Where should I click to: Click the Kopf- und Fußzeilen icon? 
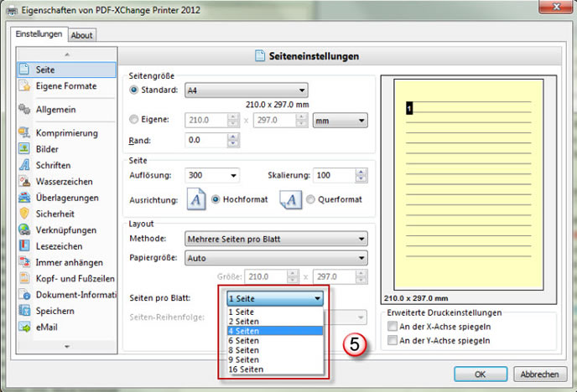pyautogui.click(x=24, y=278)
